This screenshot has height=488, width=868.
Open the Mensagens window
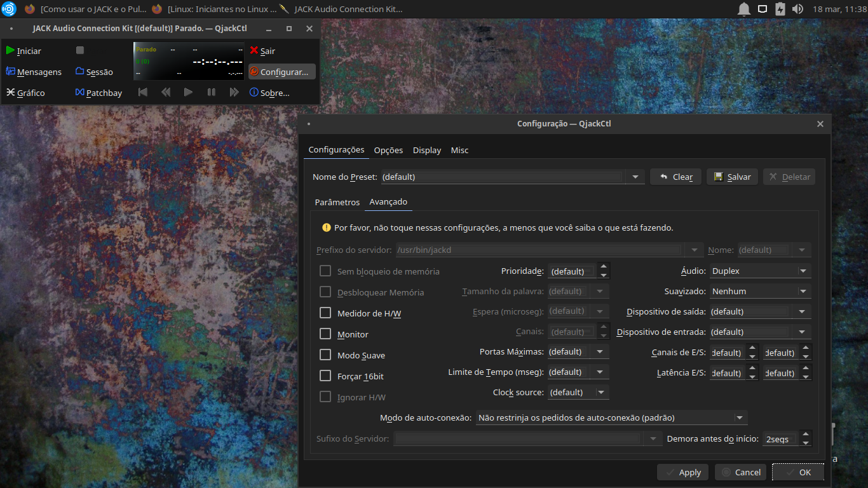pyautogui.click(x=34, y=72)
